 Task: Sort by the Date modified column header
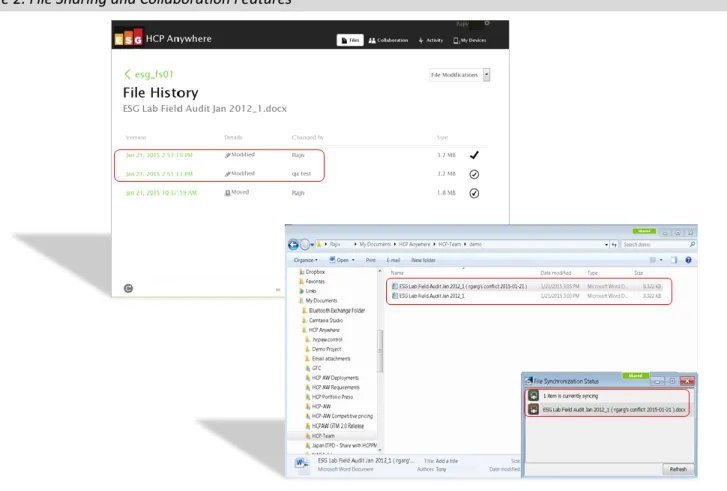(x=555, y=273)
